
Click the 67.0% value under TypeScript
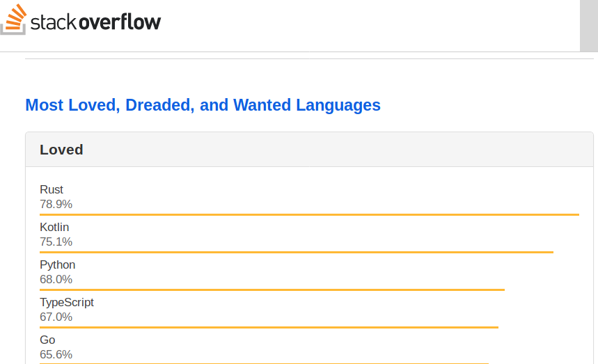[56, 317]
